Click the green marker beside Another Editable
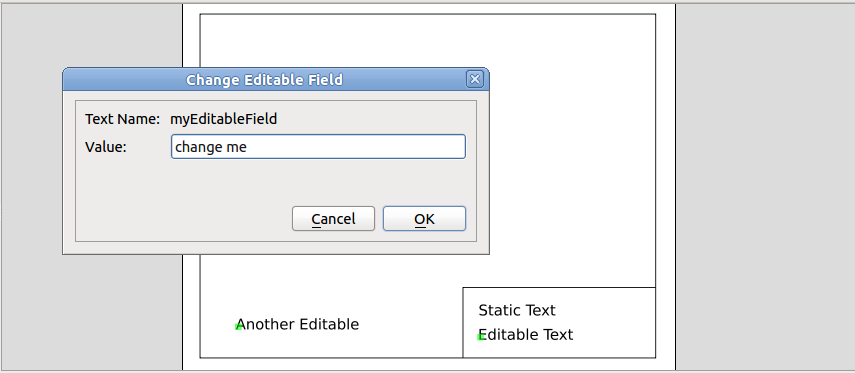 [x=238, y=327]
